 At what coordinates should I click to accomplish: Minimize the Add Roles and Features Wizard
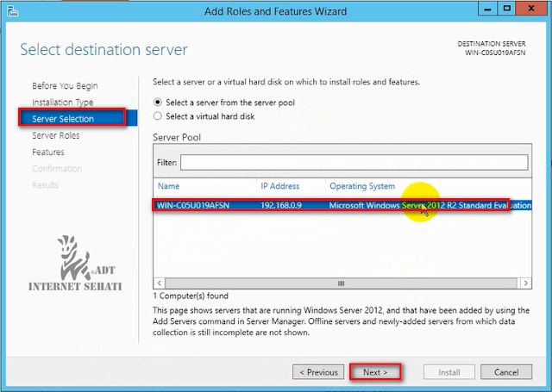(x=487, y=9)
